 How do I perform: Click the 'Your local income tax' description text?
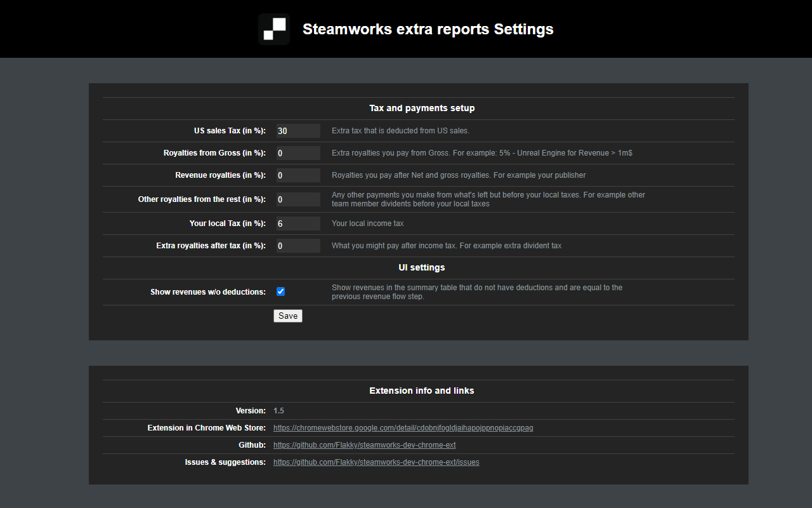coord(368,224)
